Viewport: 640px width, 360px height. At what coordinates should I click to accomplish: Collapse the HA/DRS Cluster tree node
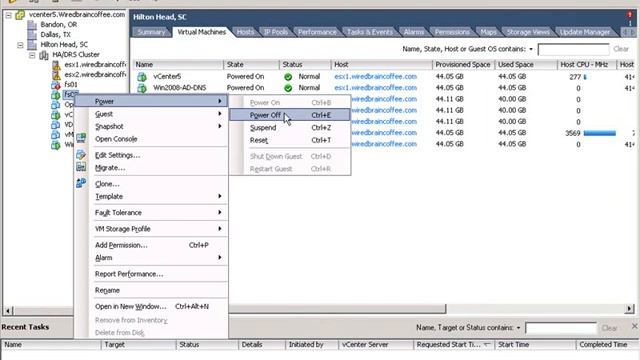click(32, 55)
